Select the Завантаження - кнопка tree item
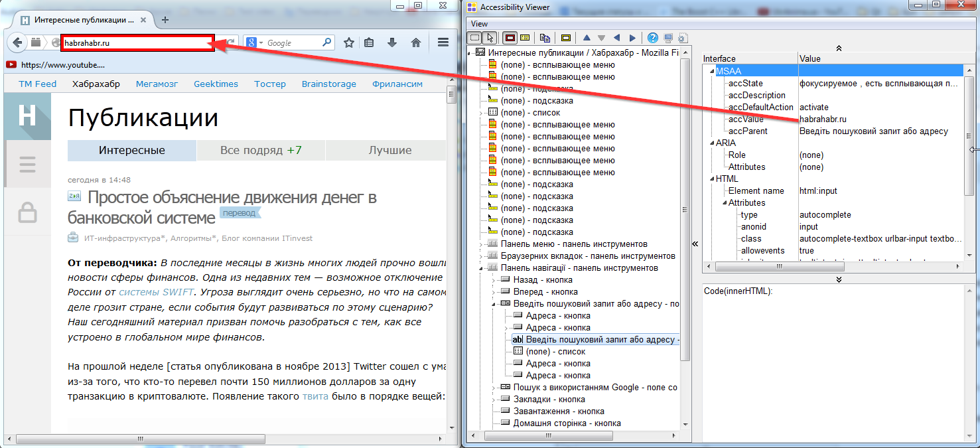Screen dimensions: 980x448 (559, 411)
